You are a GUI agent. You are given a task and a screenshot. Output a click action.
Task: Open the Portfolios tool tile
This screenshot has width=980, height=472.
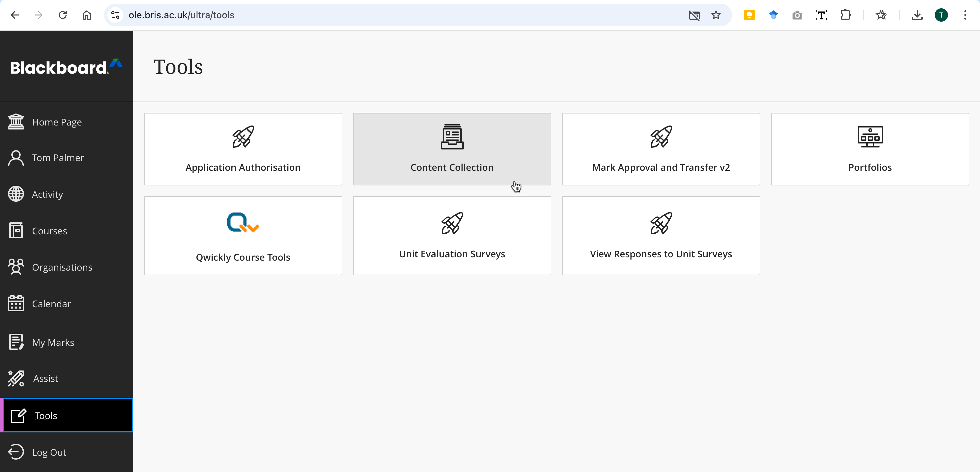(869, 149)
